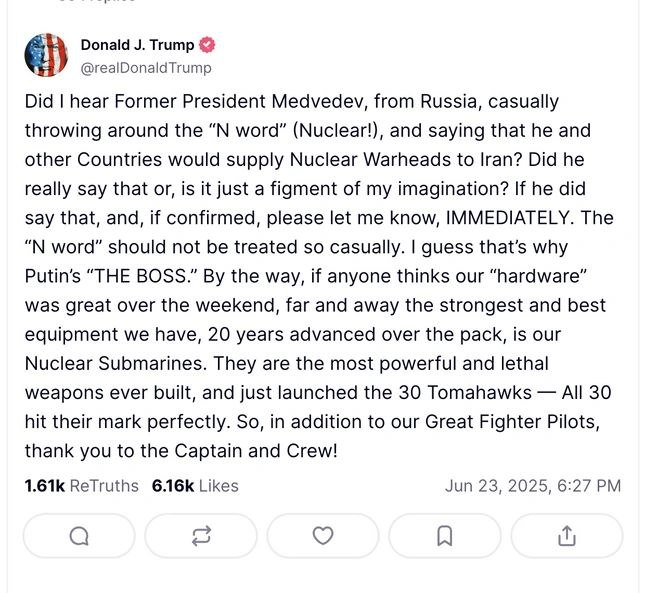This screenshot has height=593, width=656.
Task: Open the reply comment bubble icon
Action: (x=79, y=536)
